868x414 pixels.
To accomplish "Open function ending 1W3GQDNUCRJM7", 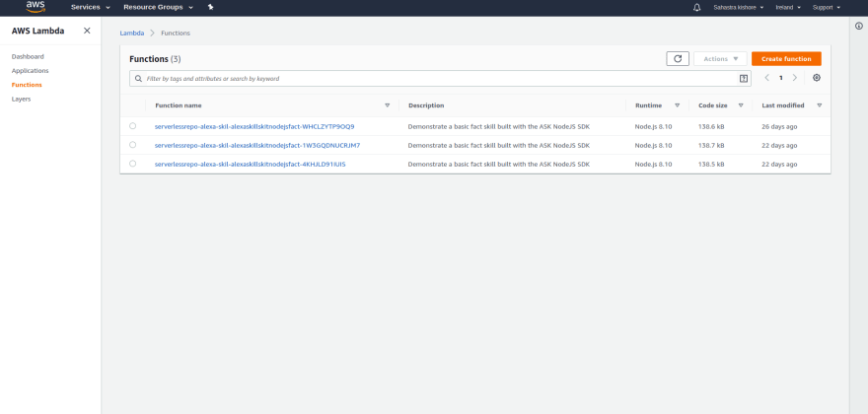I will (257, 146).
